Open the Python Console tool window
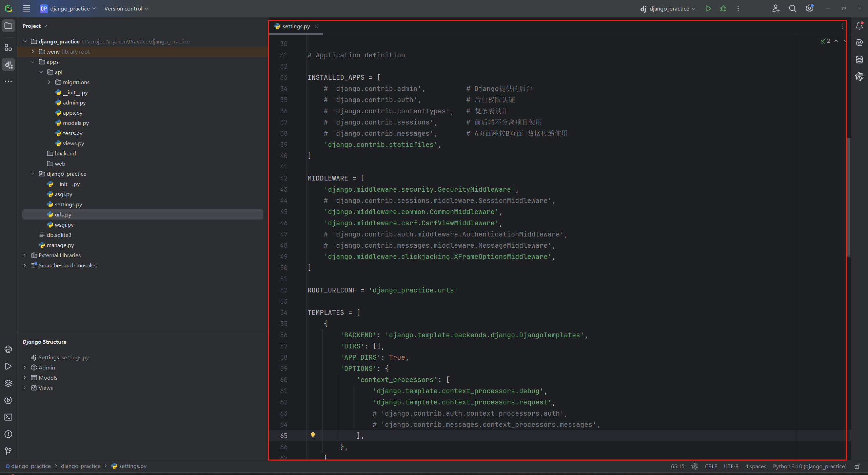 [8, 349]
